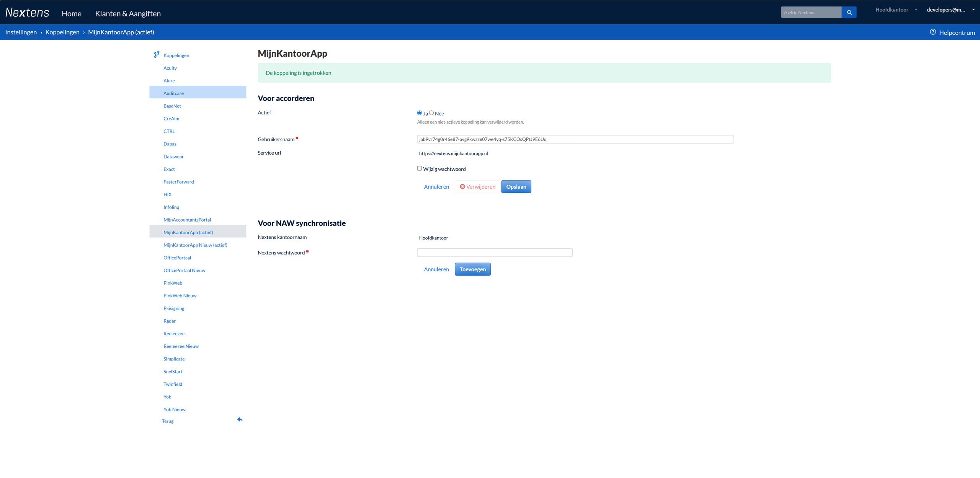
Task: Click Annuleren under NAW synchronisatie
Action: click(x=436, y=269)
